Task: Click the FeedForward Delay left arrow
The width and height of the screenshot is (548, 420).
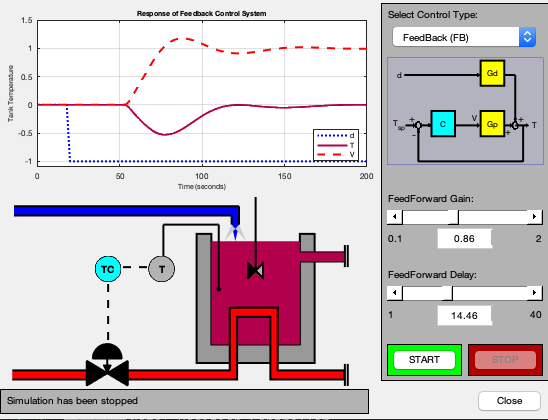Action: coord(395,293)
